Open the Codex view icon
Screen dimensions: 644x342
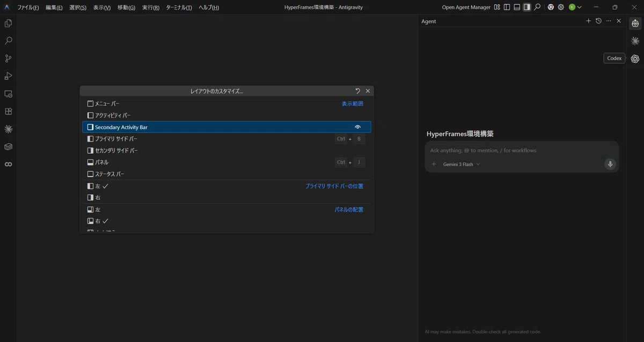(635, 58)
